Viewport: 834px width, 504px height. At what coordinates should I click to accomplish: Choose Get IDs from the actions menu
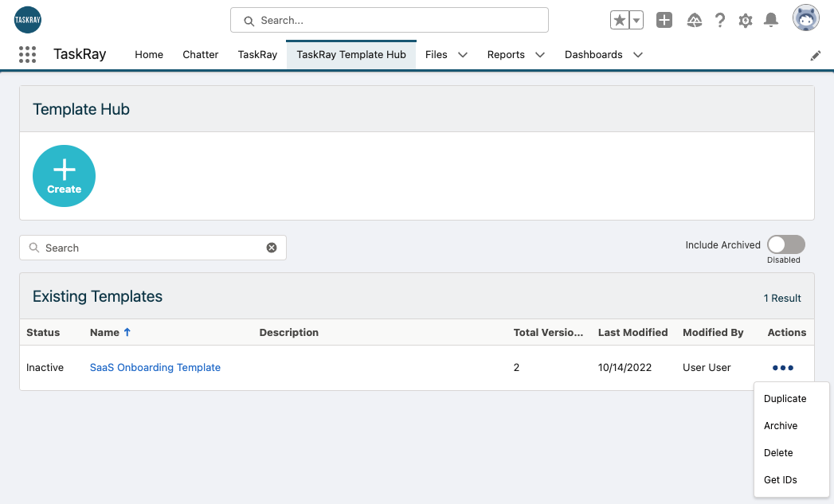pos(781,480)
